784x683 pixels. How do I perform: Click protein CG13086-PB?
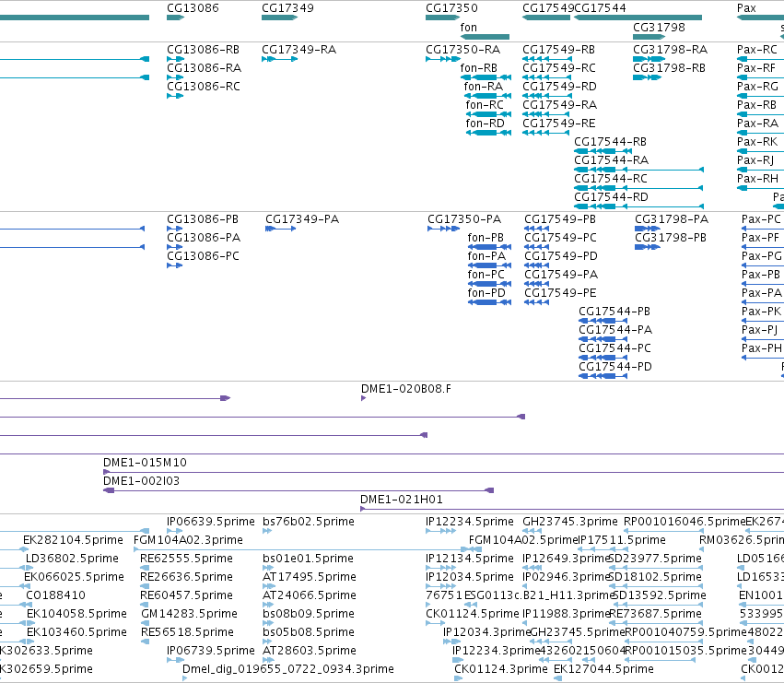point(203,219)
